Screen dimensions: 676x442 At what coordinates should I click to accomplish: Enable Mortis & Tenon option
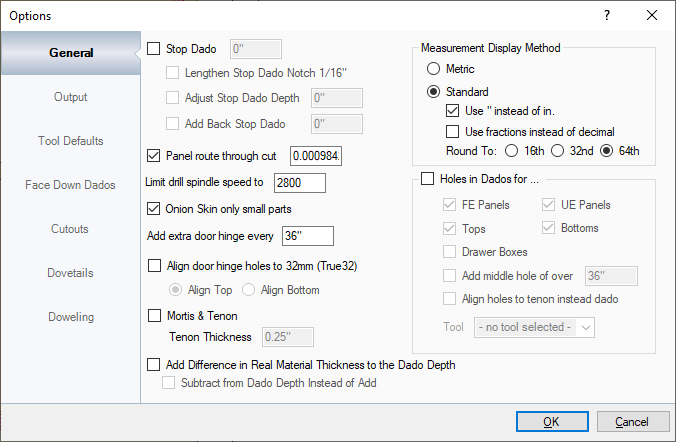pyautogui.click(x=154, y=316)
